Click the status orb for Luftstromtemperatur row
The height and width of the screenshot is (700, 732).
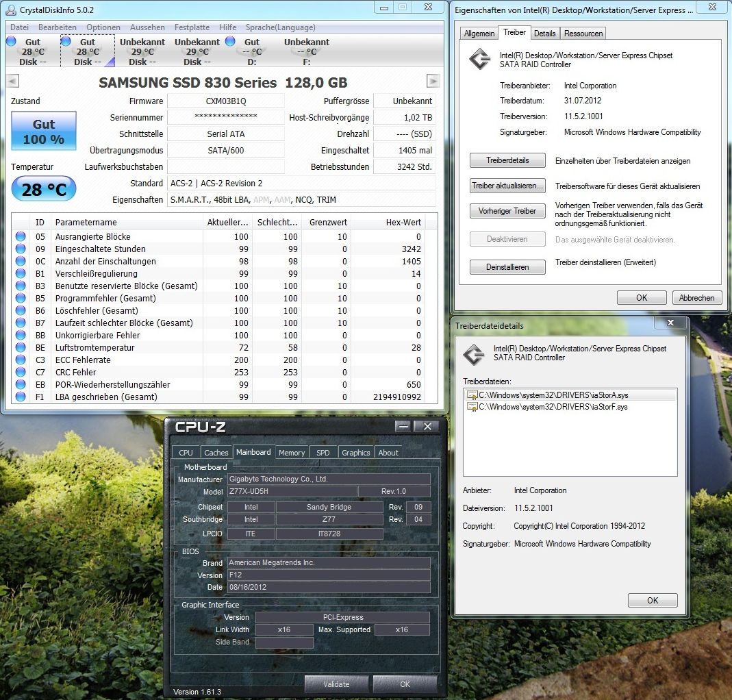(x=21, y=347)
